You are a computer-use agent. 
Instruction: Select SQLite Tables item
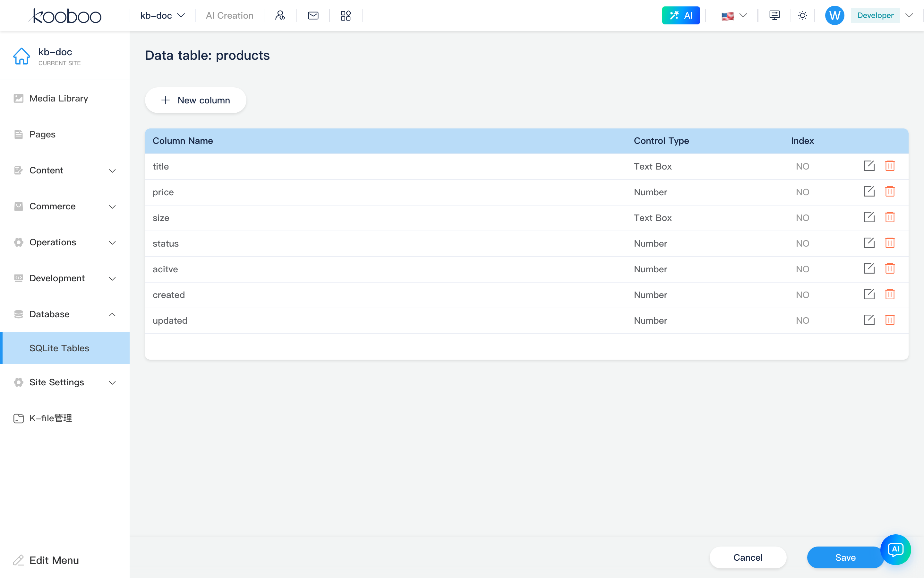[x=65, y=348]
